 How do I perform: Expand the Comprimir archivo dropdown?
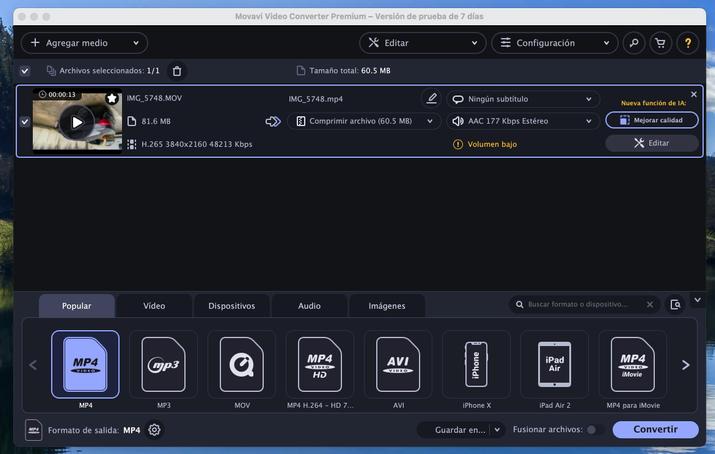pyautogui.click(x=364, y=121)
